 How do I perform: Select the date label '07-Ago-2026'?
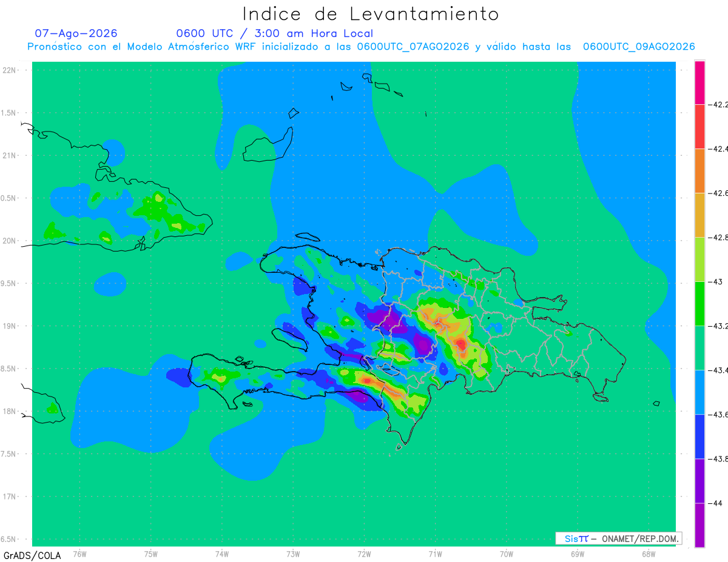coord(76,33)
